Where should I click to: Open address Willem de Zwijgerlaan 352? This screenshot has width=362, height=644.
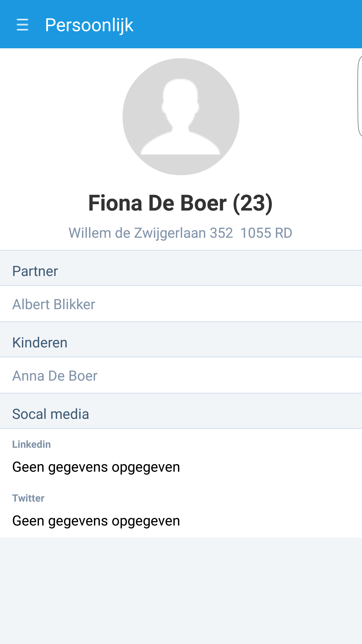(151, 233)
